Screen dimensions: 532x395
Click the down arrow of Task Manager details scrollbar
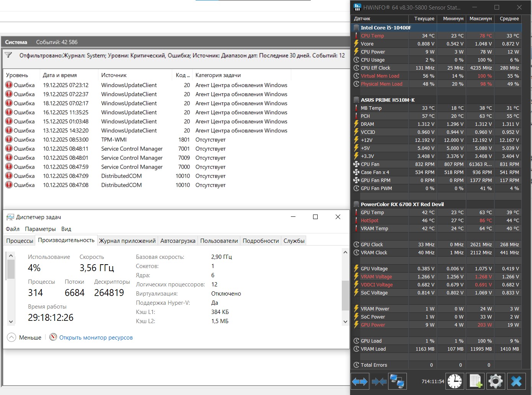coord(345,322)
